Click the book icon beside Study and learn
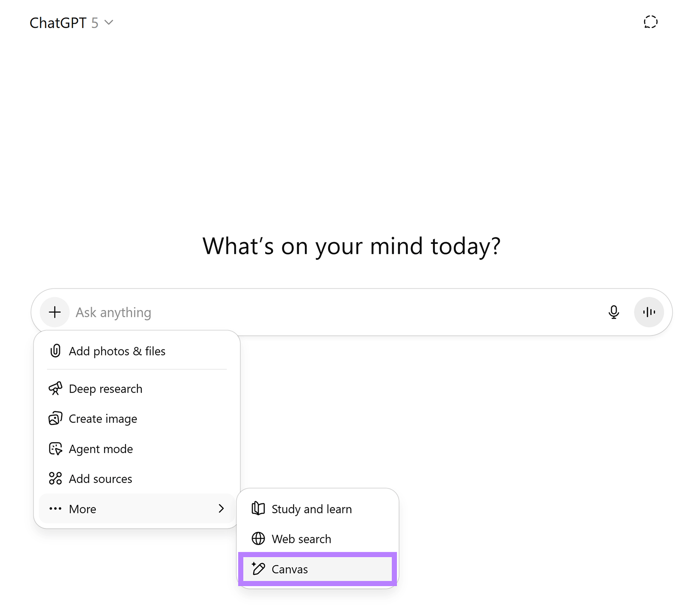Screen dimensions: 700x616 click(258, 509)
